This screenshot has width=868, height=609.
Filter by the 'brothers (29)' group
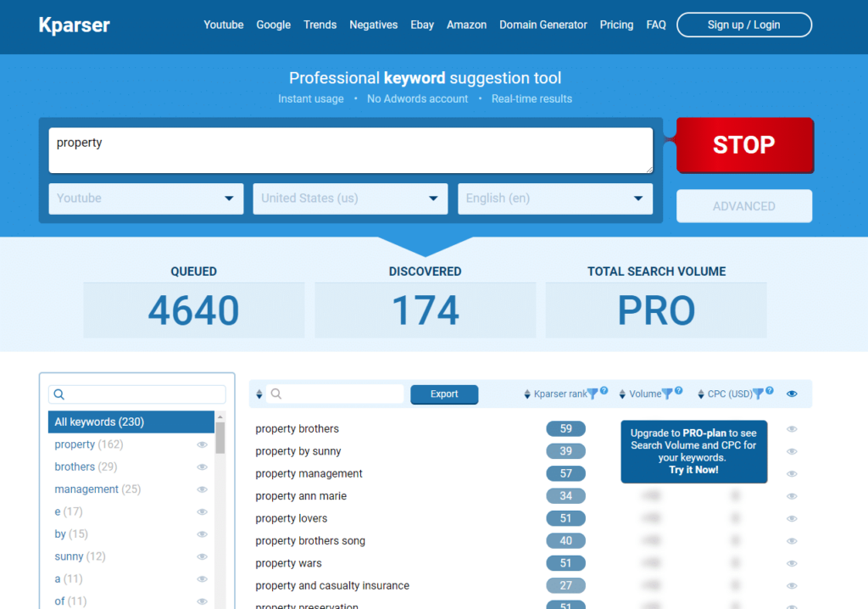pyautogui.click(x=86, y=467)
